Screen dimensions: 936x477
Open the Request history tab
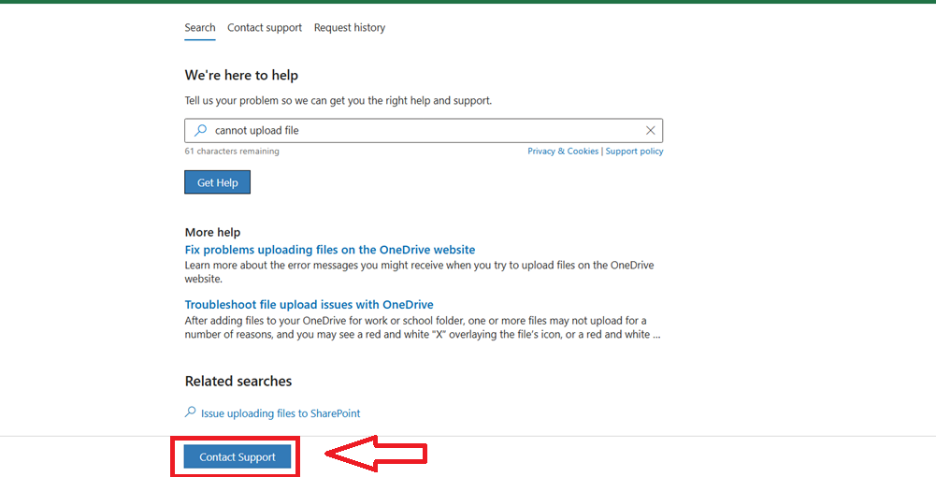tap(350, 27)
